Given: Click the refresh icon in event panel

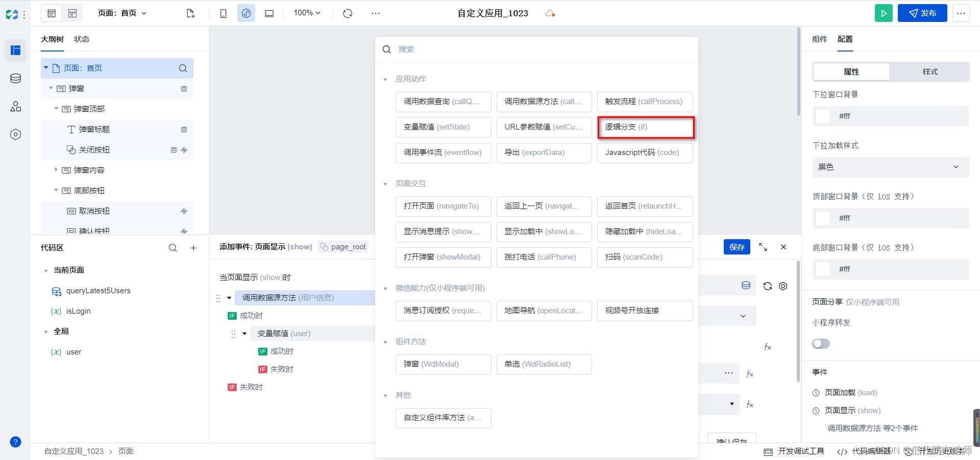Looking at the screenshot, I should click(767, 286).
